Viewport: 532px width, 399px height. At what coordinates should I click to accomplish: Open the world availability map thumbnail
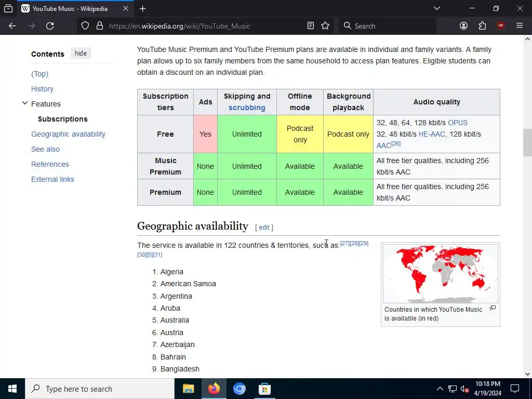441,273
